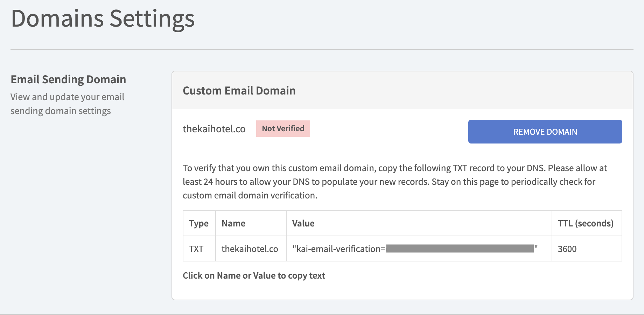This screenshot has width=644, height=315.
Task: Click the Email Sending Domain section title
Action: 68,79
